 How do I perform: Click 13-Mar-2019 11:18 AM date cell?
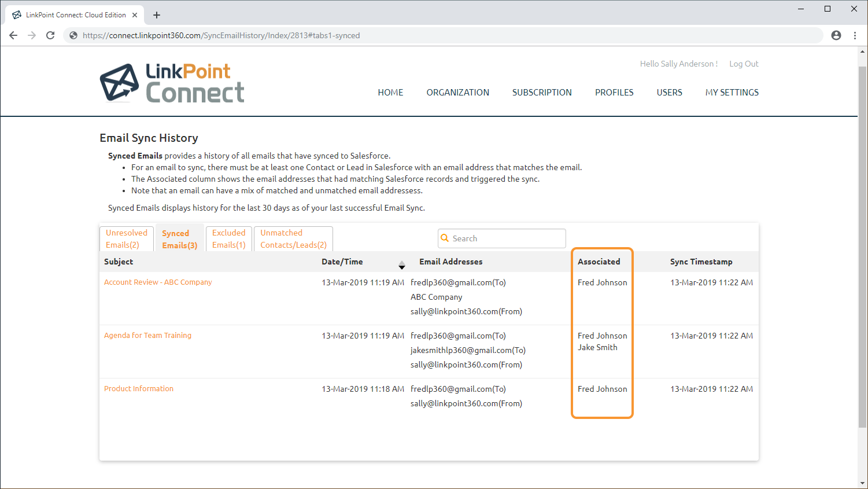coord(363,389)
